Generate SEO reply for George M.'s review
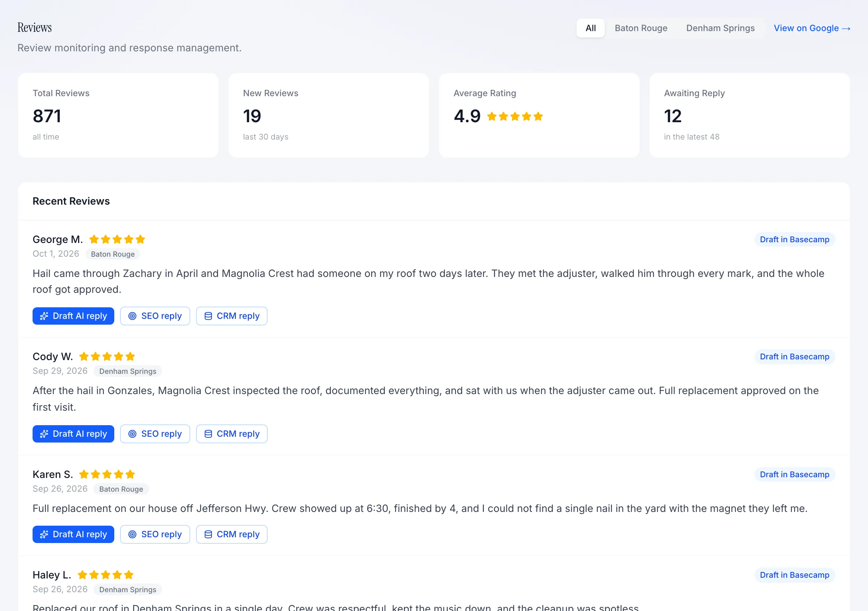The image size is (868, 611). click(155, 316)
